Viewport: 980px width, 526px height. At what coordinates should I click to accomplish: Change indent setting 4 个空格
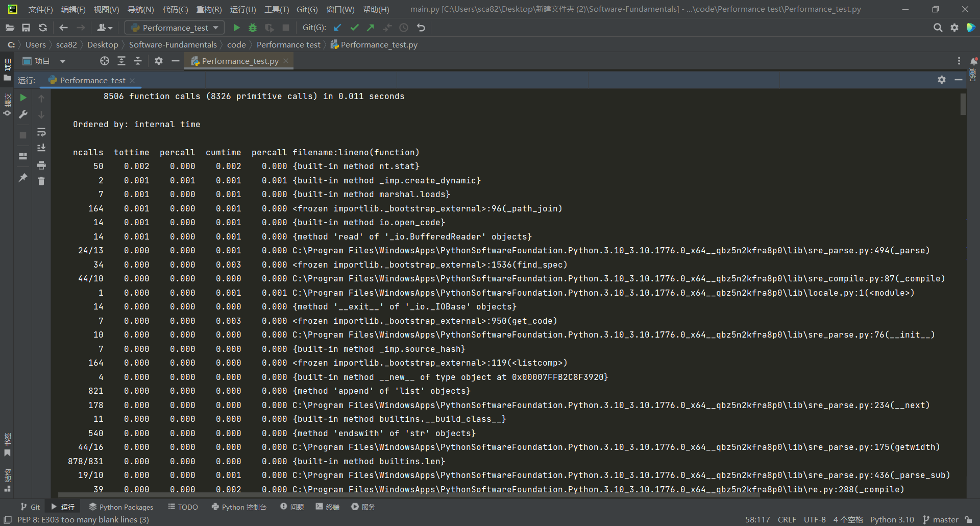pyautogui.click(x=848, y=519)
